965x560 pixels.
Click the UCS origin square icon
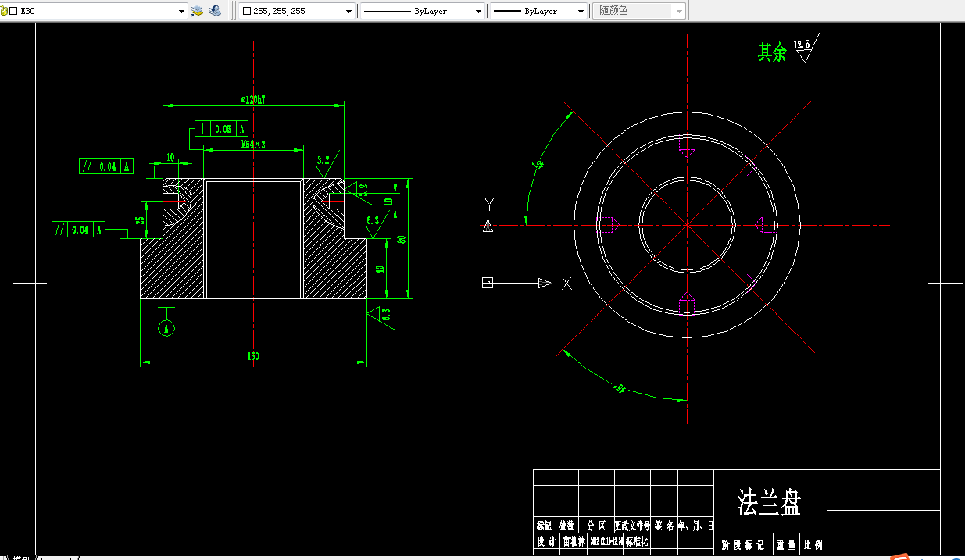[x=488, y=283]
